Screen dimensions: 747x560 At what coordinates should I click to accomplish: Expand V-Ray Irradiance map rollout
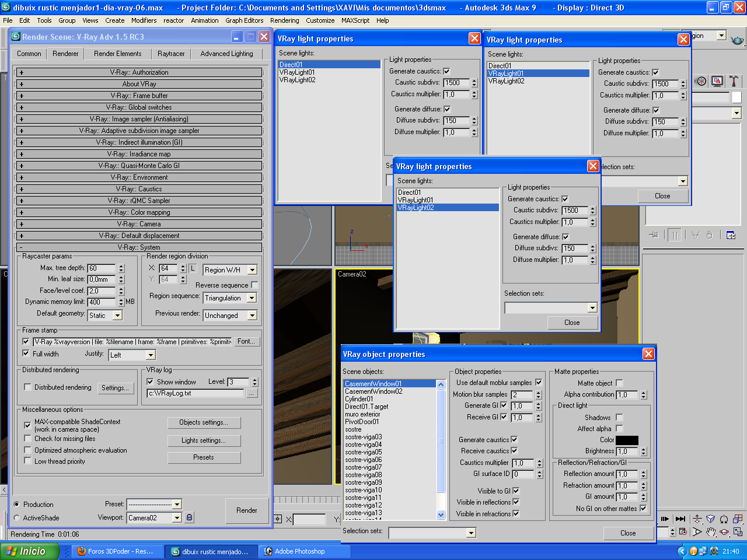click(139, 154)
